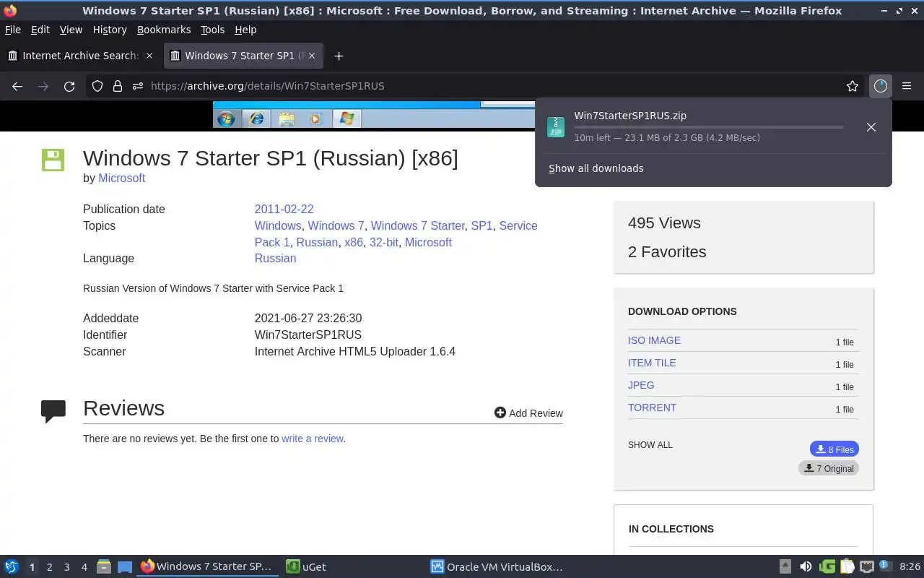924x578 pixels.
Task: Select the Windows 7 Starter SP1 tab
Action: [x=244, y=56]
